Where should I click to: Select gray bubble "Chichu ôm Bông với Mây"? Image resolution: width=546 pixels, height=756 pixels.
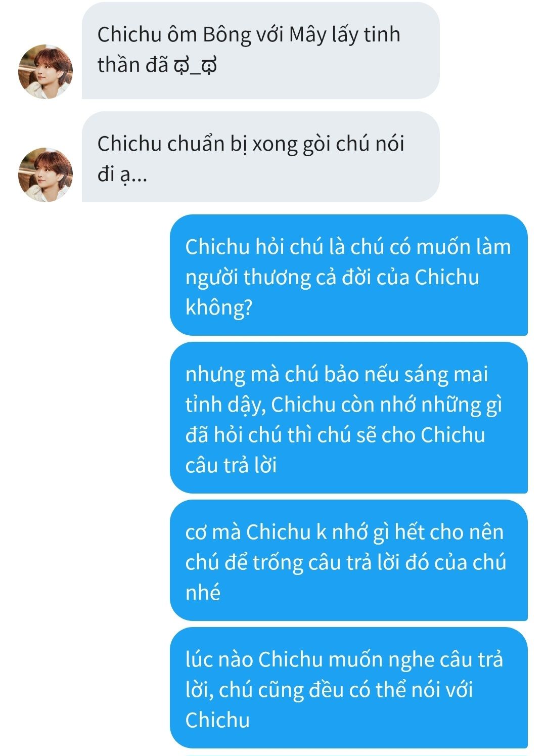[260, 50]
